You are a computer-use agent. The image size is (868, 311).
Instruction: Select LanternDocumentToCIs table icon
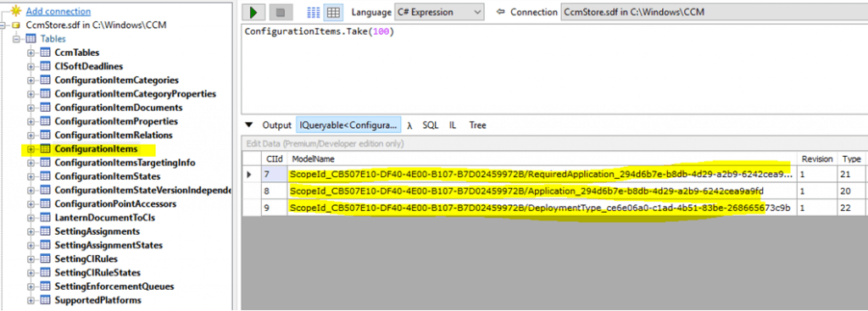tap(46, 218)
